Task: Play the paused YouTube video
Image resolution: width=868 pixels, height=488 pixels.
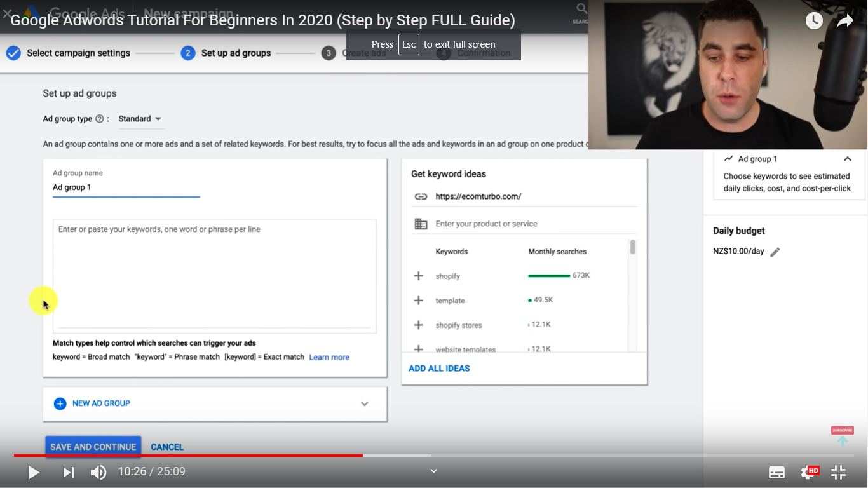Action: 34,472
